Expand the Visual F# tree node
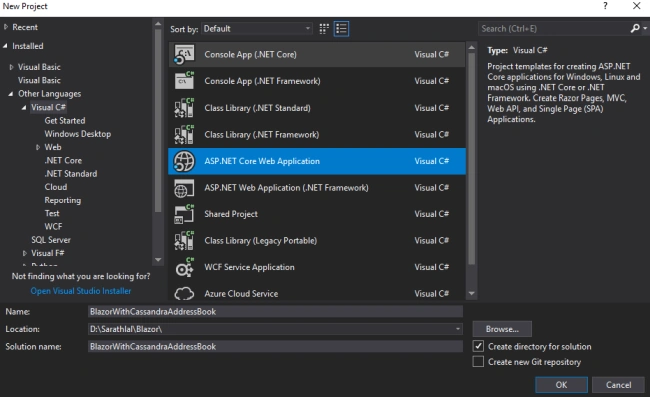This screenshot has width=650, height=397. point(25,253)
